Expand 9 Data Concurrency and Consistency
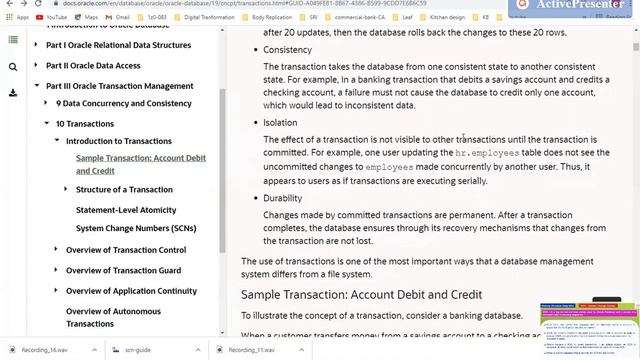 pyautogui.click(x=46, y=102)
